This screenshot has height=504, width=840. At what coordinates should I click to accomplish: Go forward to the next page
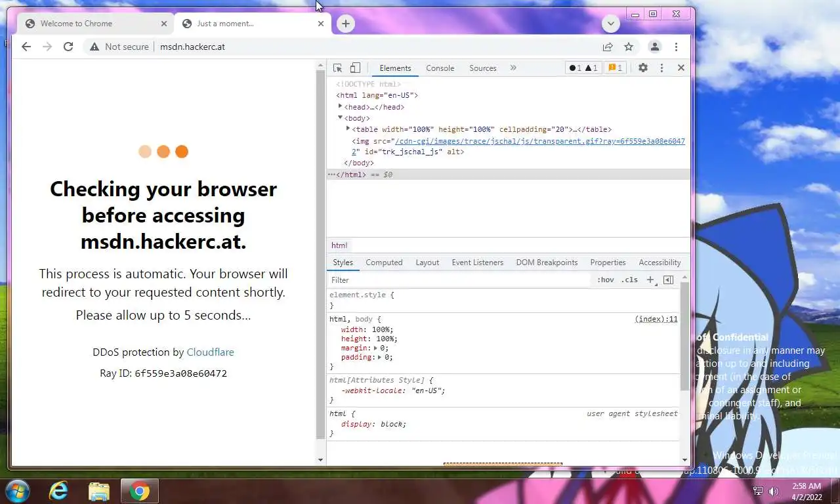47,47
